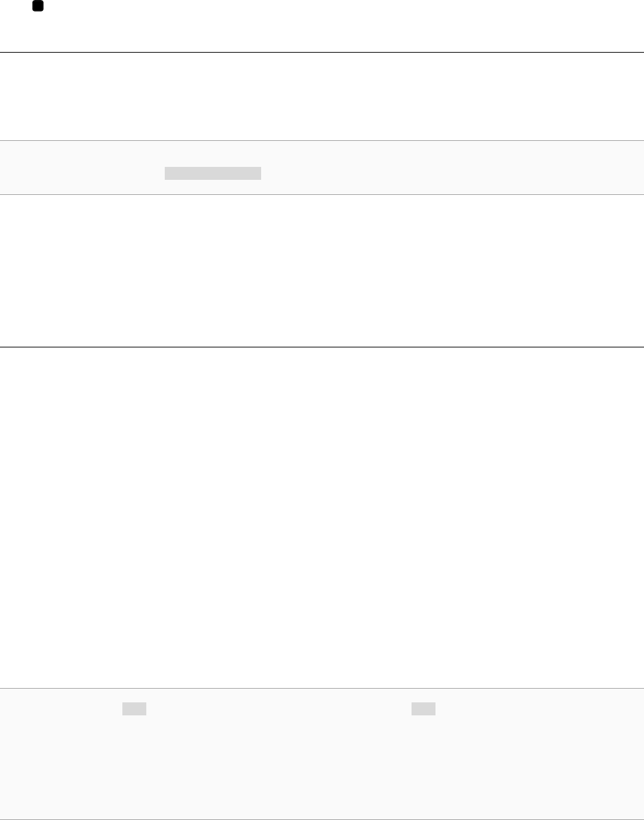Click the middle black horizontal divider line

322,347
